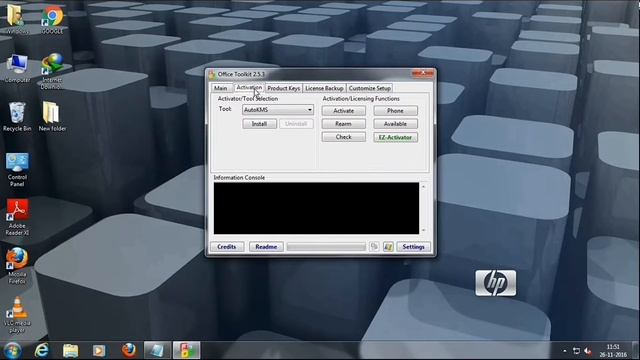This screenshot has height=360, width=640.
Task: Close the Office Toolkit window
Action: (x=423, y=73)
